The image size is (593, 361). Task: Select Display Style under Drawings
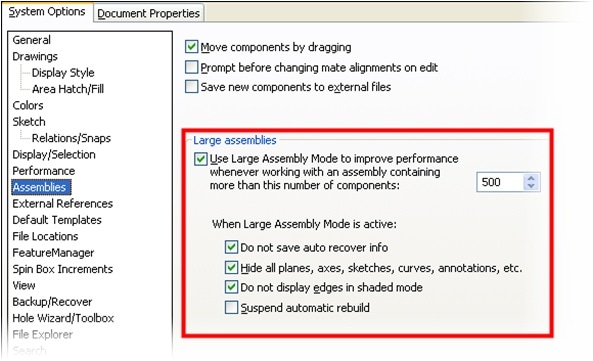[x=63, y=72]
